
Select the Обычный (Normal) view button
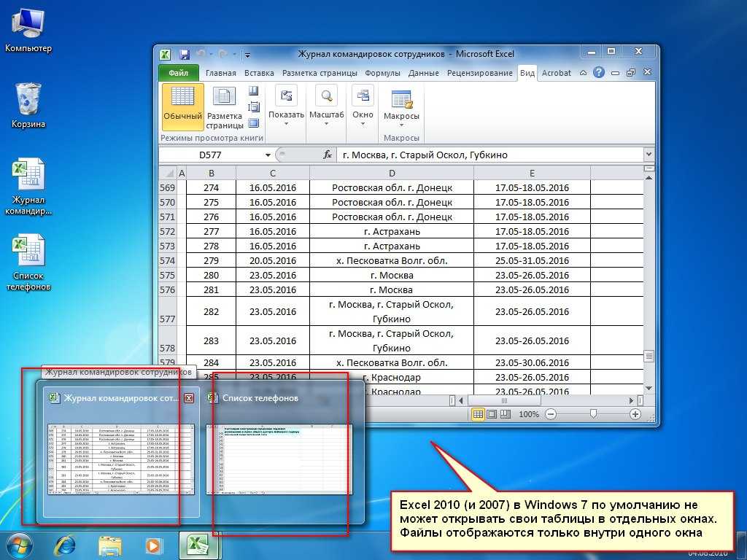(183, 106)
